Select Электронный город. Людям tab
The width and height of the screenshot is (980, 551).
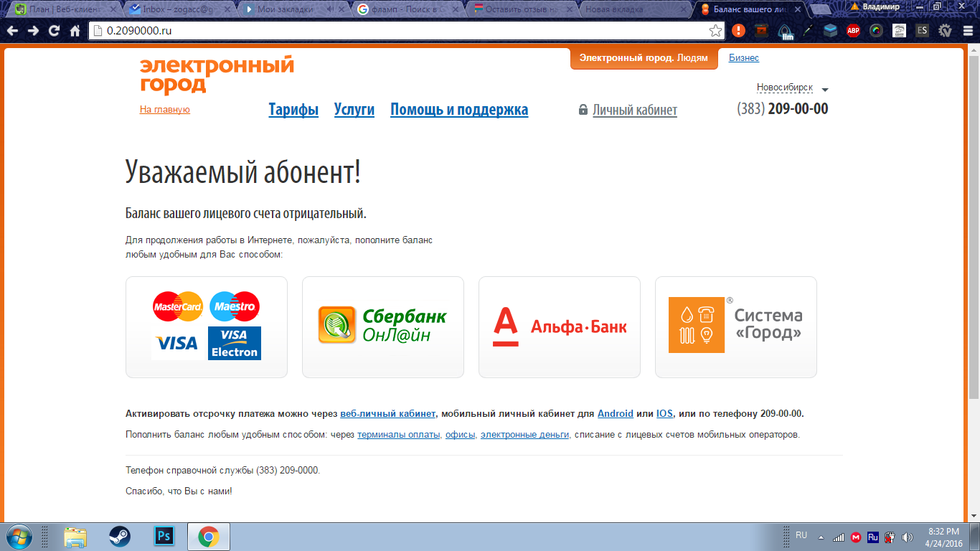tap(644, 58)
